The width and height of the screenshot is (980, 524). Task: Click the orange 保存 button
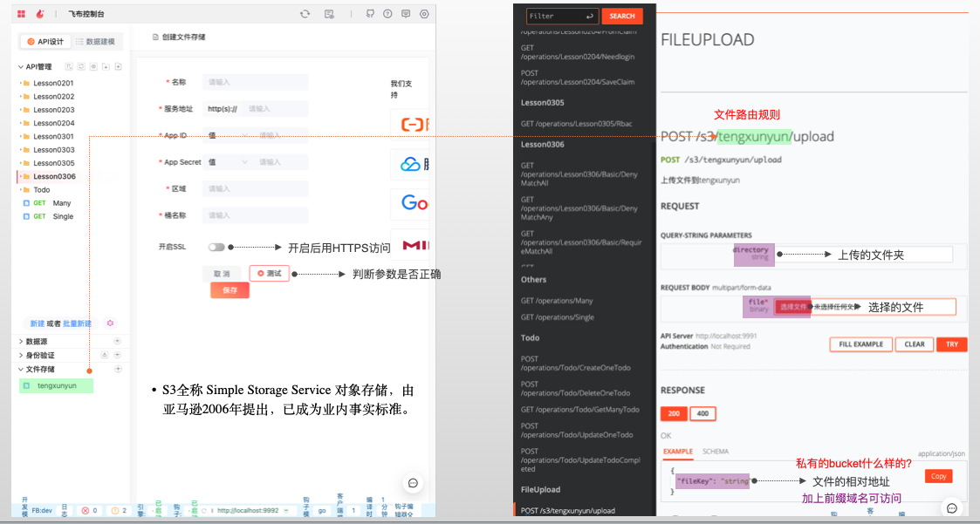[230, 290]
